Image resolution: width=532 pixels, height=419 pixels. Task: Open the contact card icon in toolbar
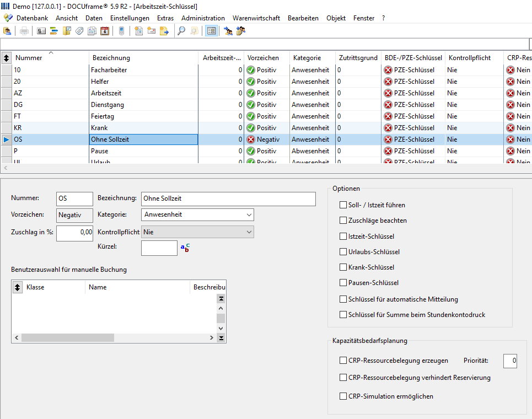coord(41,31)
